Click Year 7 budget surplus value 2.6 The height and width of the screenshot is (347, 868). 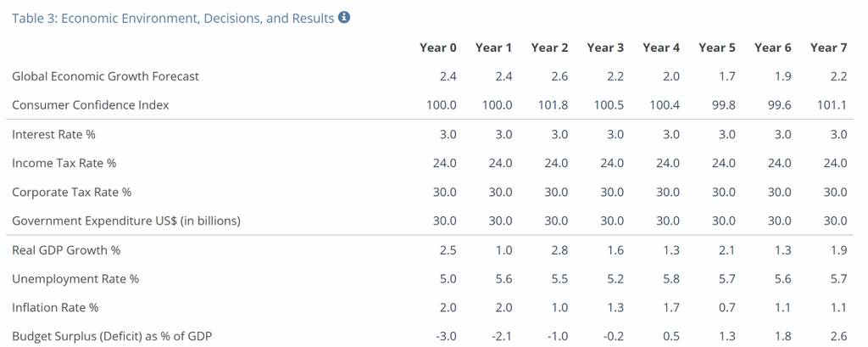(x=839, y=337)
